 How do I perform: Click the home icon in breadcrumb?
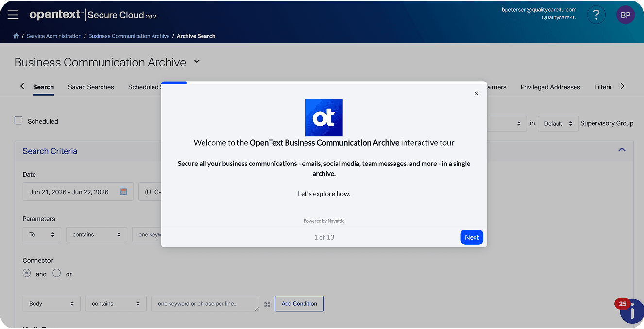(16, 36)
